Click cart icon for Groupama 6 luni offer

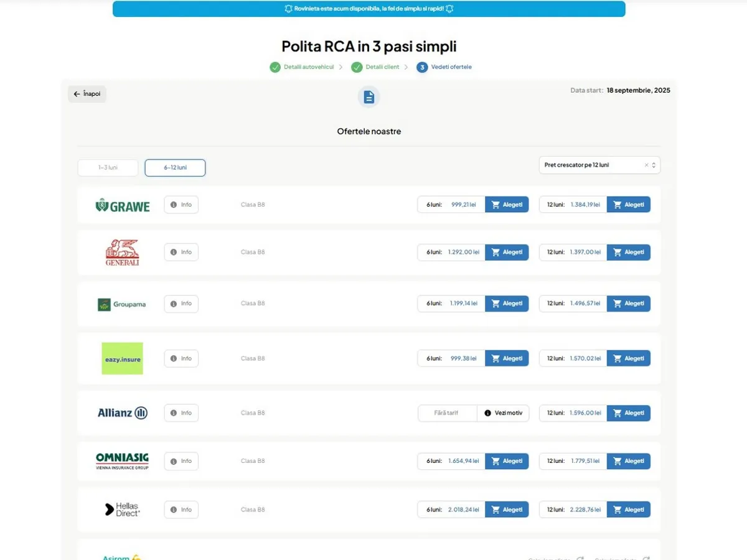[496, 304]
